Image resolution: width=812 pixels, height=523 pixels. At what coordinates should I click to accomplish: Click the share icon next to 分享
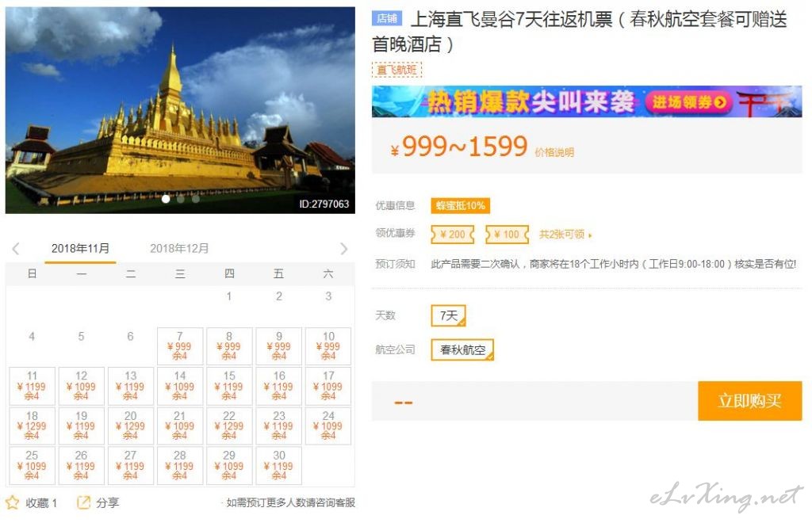(83, 502)
